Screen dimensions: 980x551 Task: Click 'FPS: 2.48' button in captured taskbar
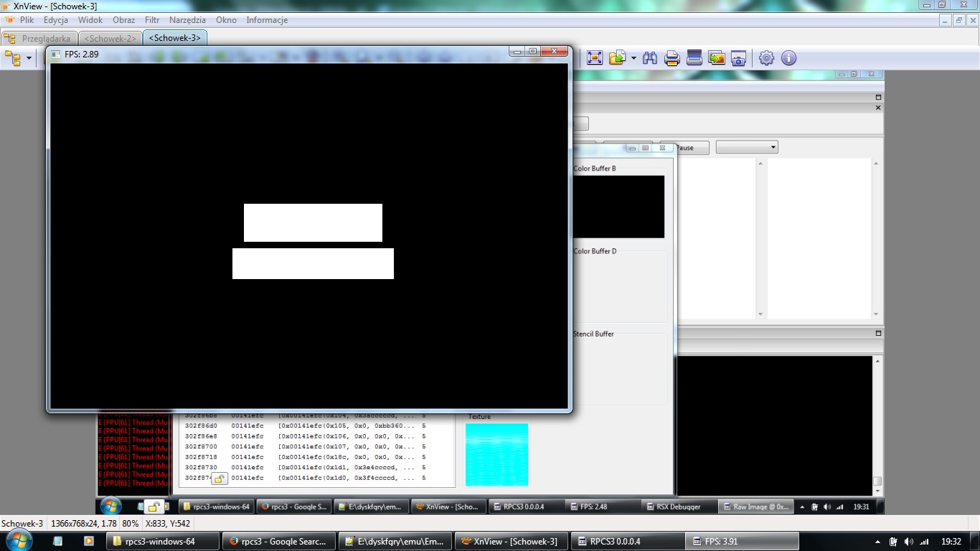coord(603,507)
